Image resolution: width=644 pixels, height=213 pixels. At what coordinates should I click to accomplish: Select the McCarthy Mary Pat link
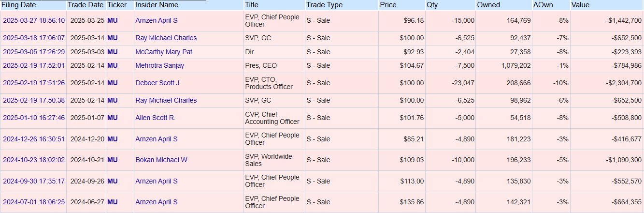tap(164, 52)
